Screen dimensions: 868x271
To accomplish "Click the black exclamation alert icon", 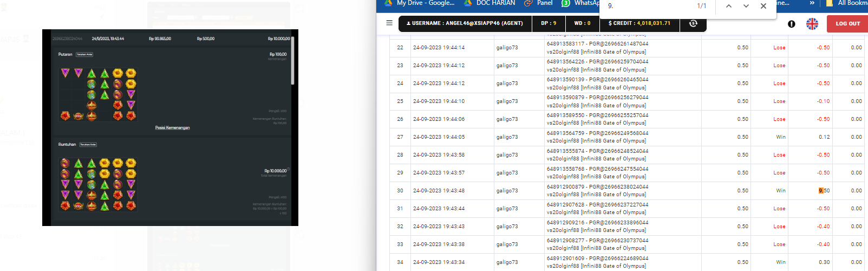I will [x=792, y=24].
